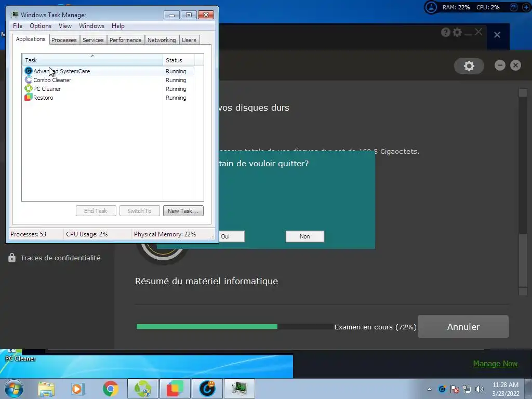The width and height of the screenshot is (532, 399).
Task: Open the Manage Now link
Action: [x=495, y=363]
